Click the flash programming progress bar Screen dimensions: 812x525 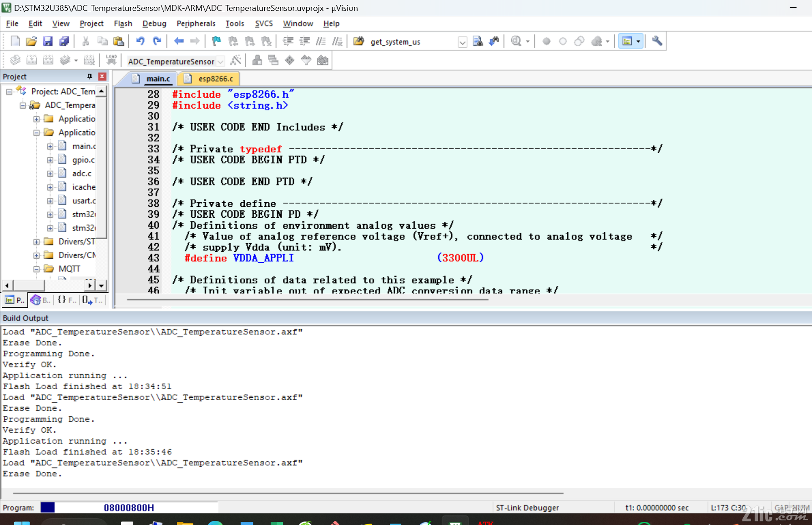(129, 507)
